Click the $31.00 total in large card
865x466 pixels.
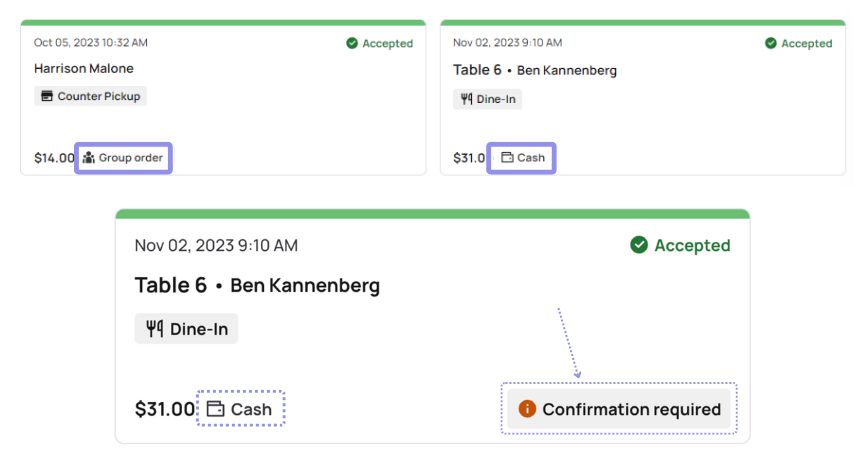[165, 409]
